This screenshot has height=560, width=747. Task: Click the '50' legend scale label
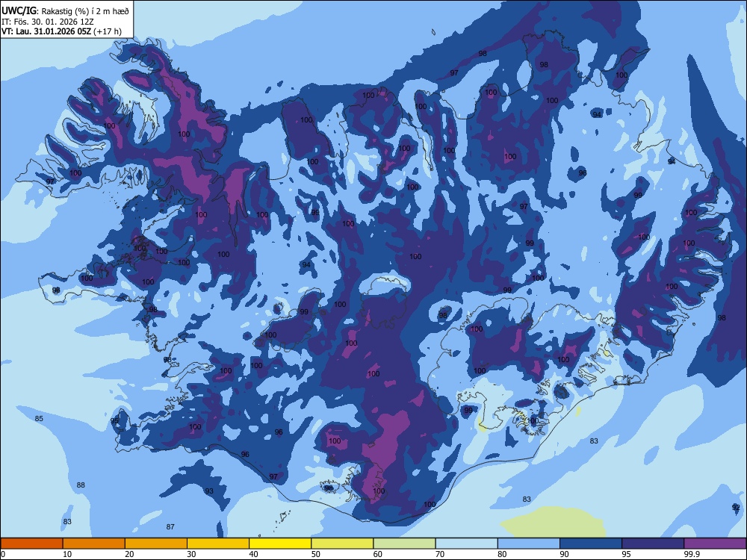[x=315, y=554]
